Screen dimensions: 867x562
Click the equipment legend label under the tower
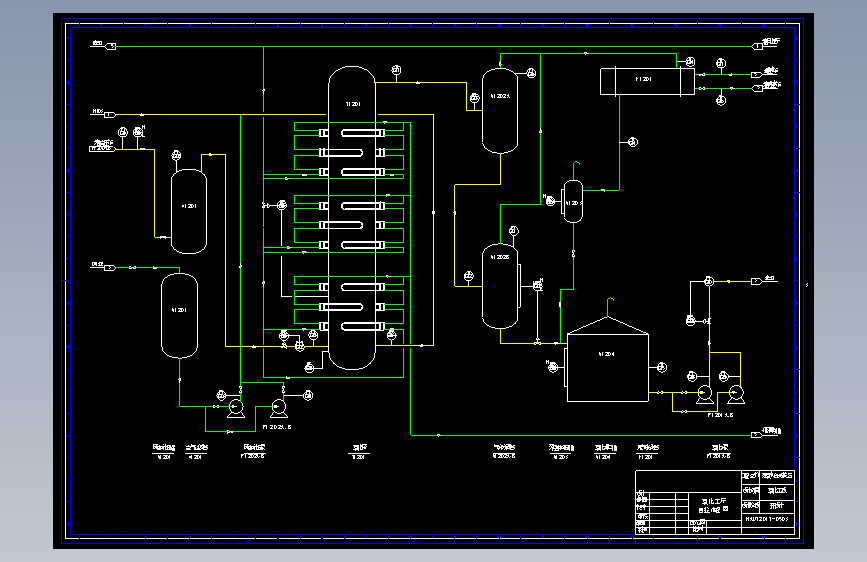click(359, 451)
